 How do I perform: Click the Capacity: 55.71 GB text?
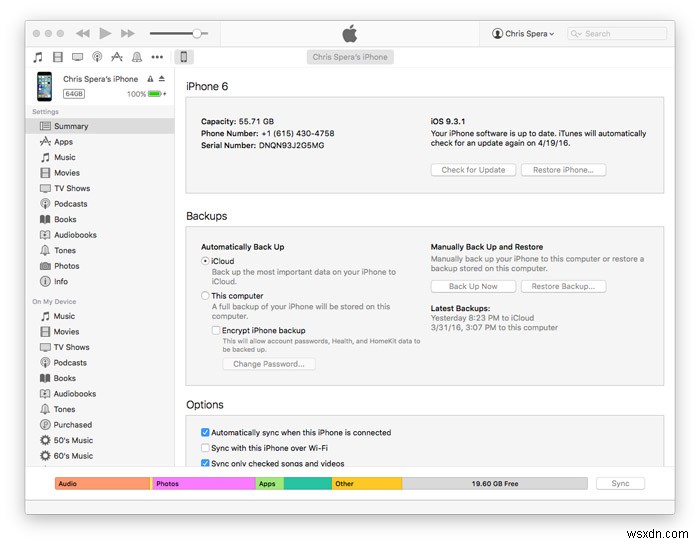tap(238, 121)
